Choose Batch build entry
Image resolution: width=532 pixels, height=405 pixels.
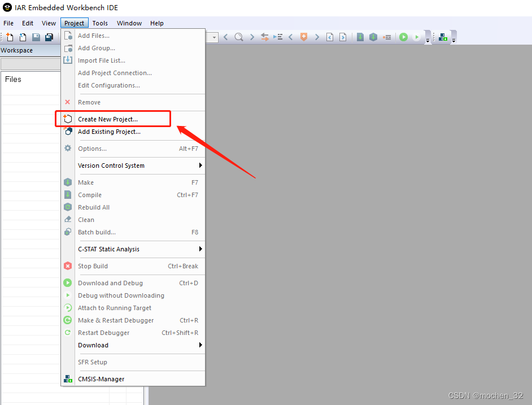pos(133,232)
